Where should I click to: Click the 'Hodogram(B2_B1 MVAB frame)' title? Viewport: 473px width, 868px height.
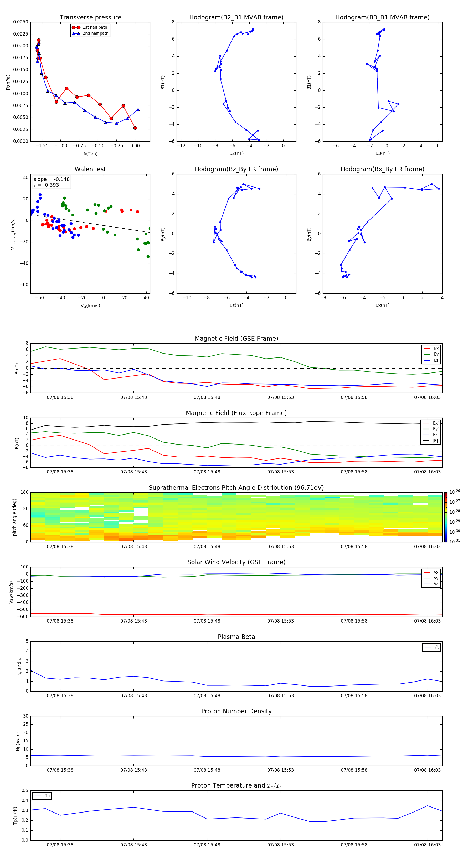[x=236, y=18]
